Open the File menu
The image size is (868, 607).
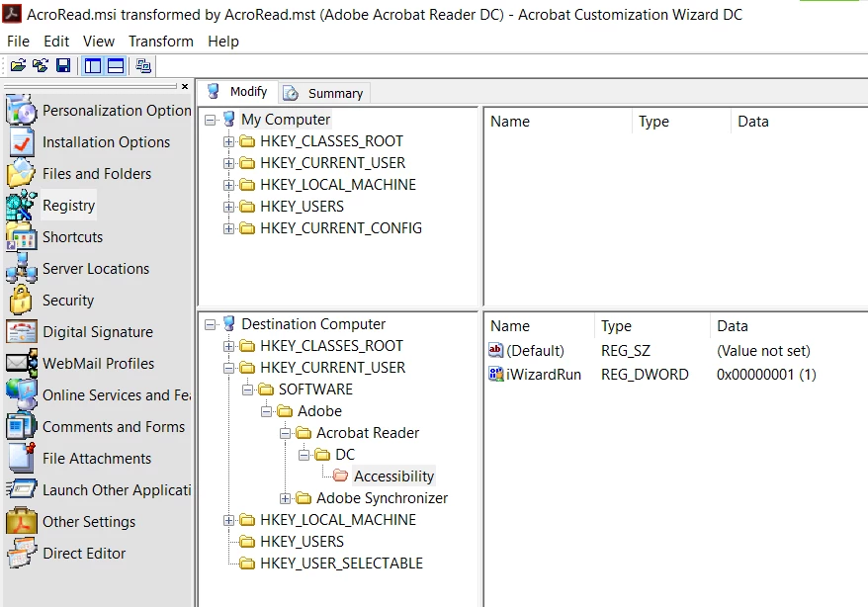tap(18, 42)
